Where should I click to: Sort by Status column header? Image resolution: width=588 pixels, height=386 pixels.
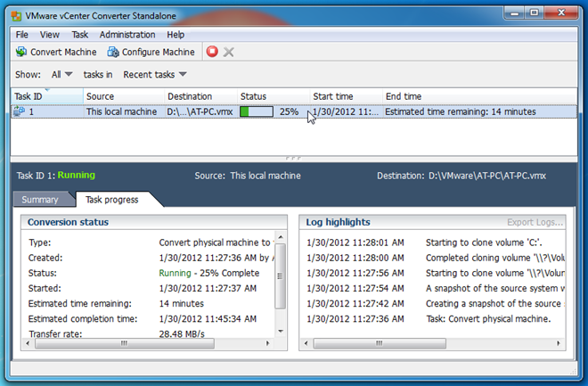coord(274,96)
